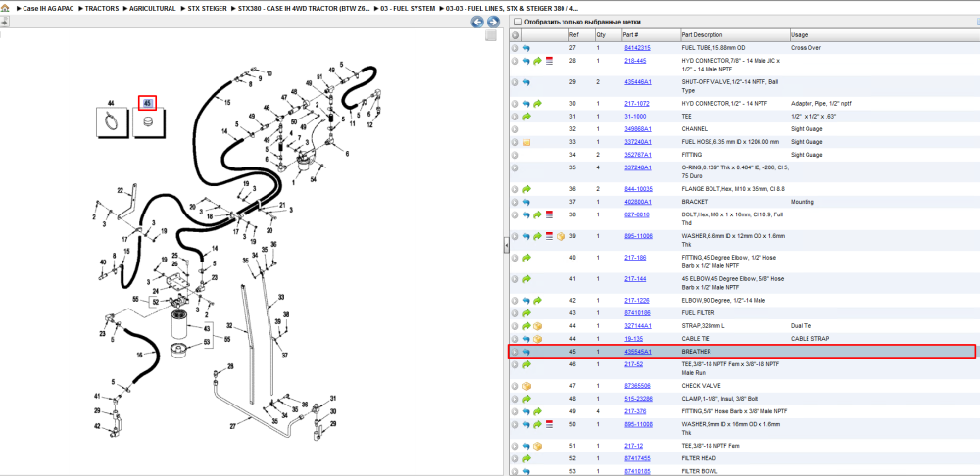Open the yellow note icon in FUEL HOSE row
The height and width of the screenshot is (476, 980).
tap(526, 142)
